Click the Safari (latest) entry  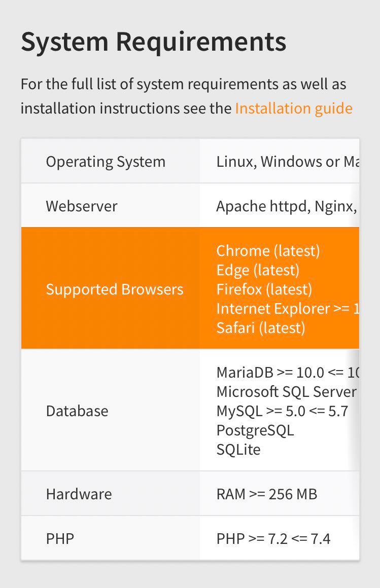(x=261, y=328)
